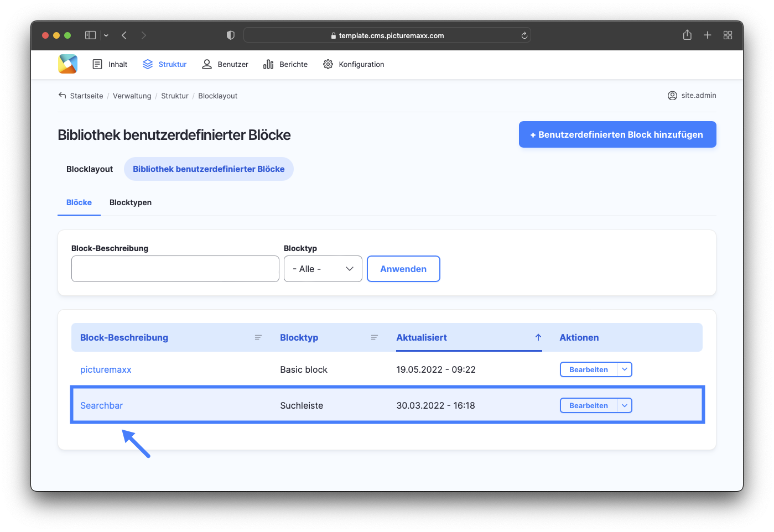Expand actions dropdown for Searchbar row

pyautogui.click(x=625, y=405)
